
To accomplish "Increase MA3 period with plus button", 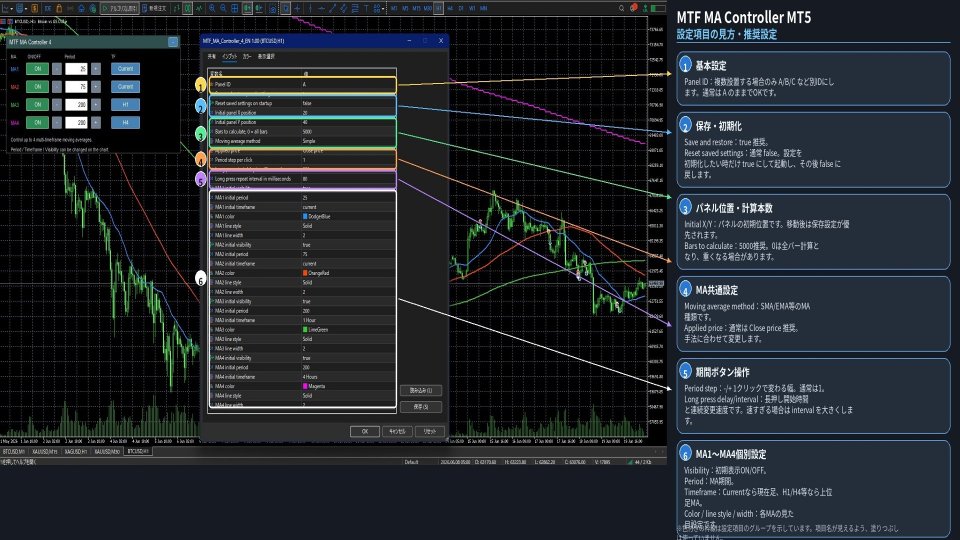I will tap(96, 105).
